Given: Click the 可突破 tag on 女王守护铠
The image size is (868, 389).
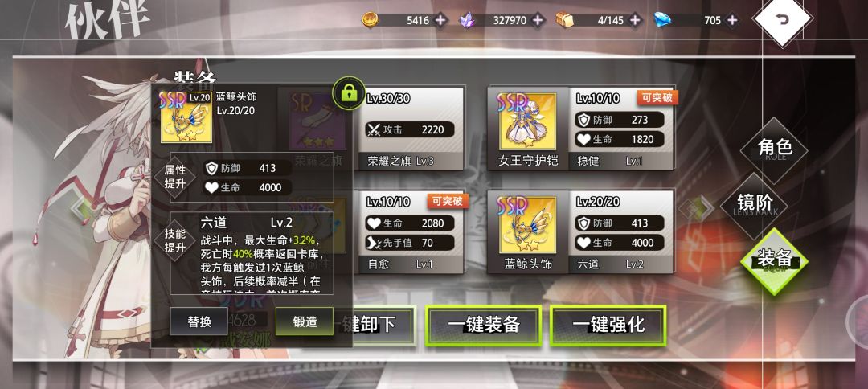Looking at the screenshot, I should tap(657, 98).
